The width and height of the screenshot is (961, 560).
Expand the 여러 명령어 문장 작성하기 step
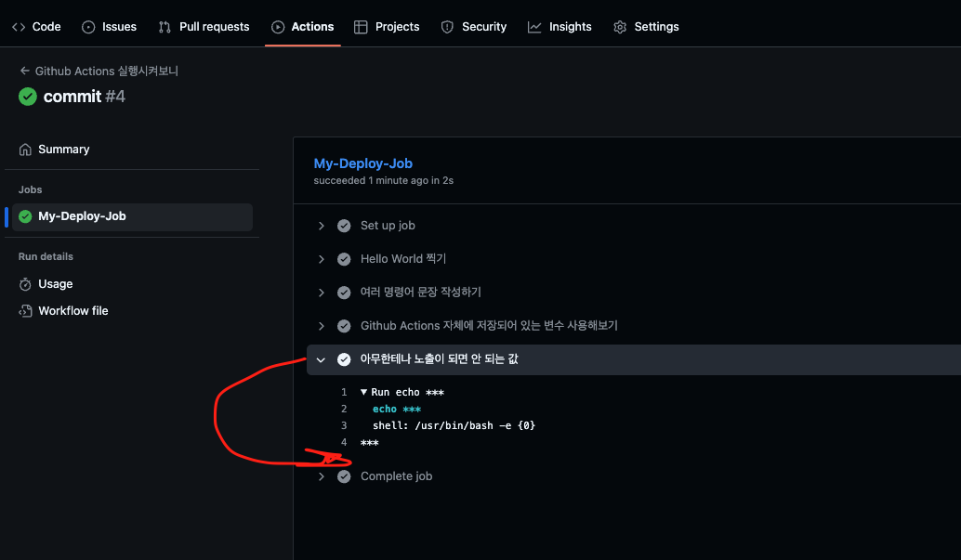(x=322, y=293)
